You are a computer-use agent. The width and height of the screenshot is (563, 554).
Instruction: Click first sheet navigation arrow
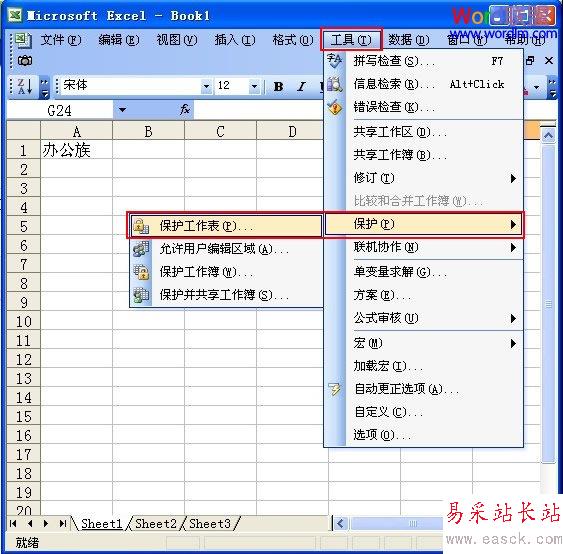tap(13, 523)
